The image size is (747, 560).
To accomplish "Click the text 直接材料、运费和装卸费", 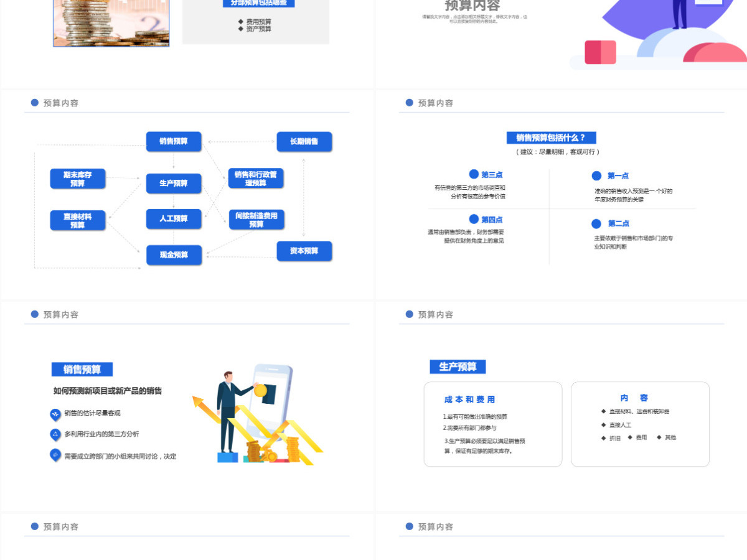I will (639, 412).
